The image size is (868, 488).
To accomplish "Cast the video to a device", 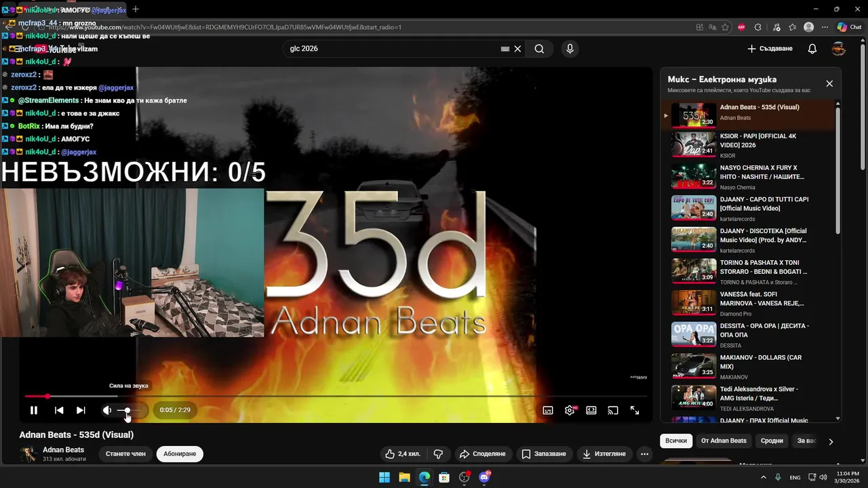I will [x=613, y=410].
